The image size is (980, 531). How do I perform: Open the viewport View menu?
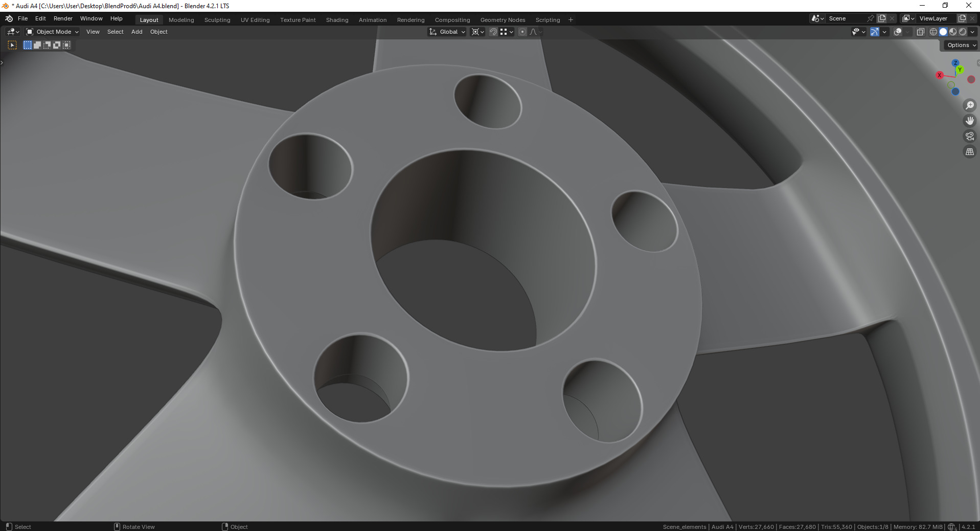pos(93,32)
